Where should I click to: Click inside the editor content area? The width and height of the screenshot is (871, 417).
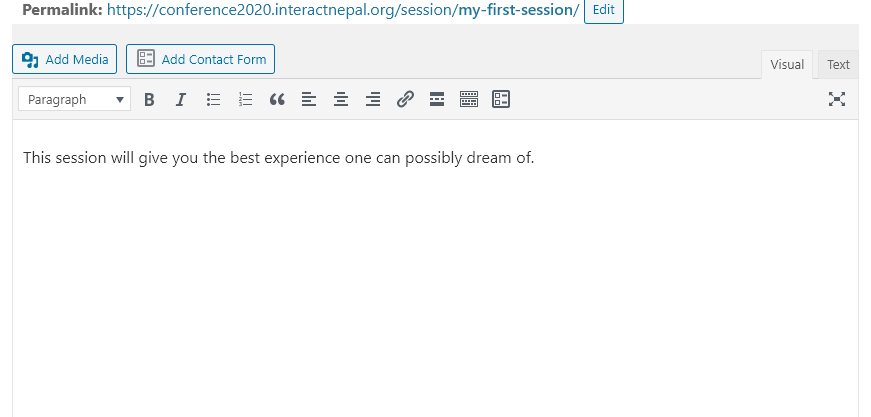coord(436,268)
